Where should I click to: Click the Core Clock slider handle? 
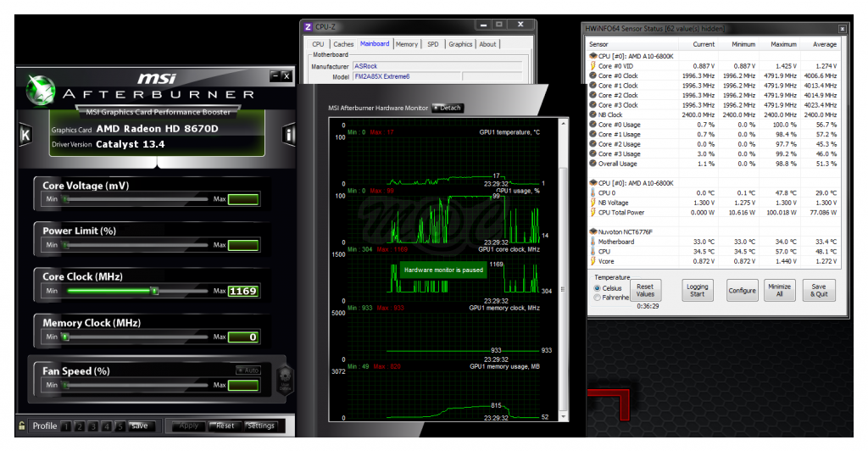[154, 291]
